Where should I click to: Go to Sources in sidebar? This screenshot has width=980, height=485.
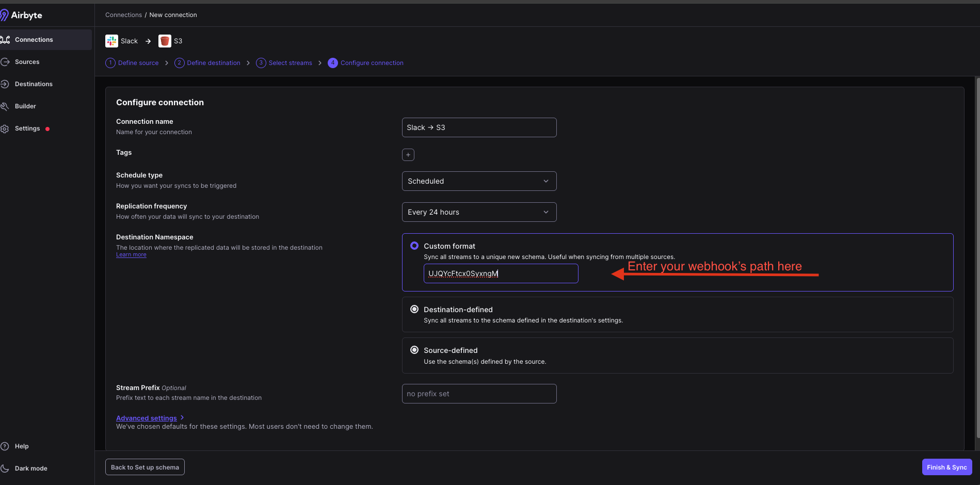[27, 62]
